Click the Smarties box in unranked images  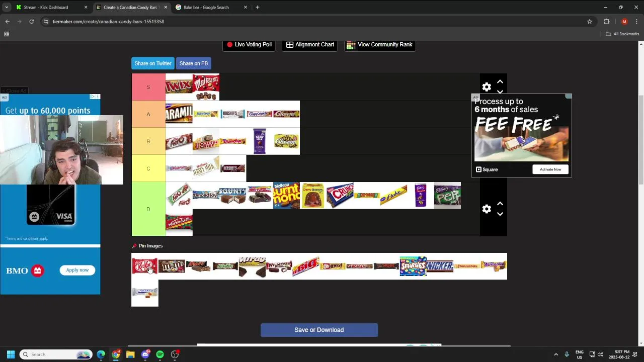pyautogui.click(x=413, y=266)
